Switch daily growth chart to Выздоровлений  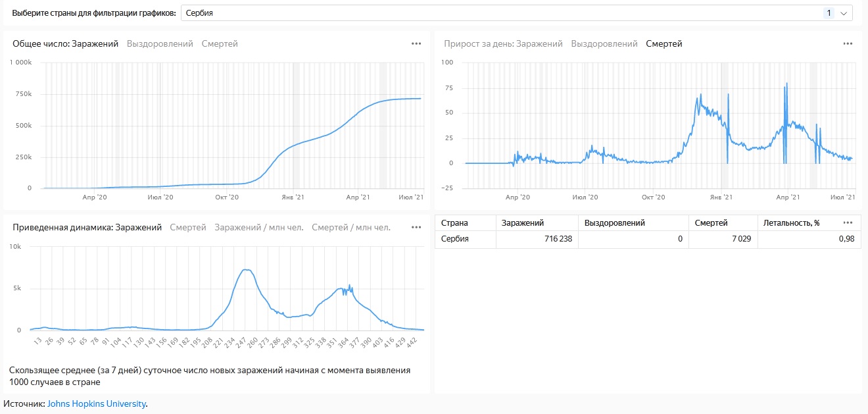point(604,43)
